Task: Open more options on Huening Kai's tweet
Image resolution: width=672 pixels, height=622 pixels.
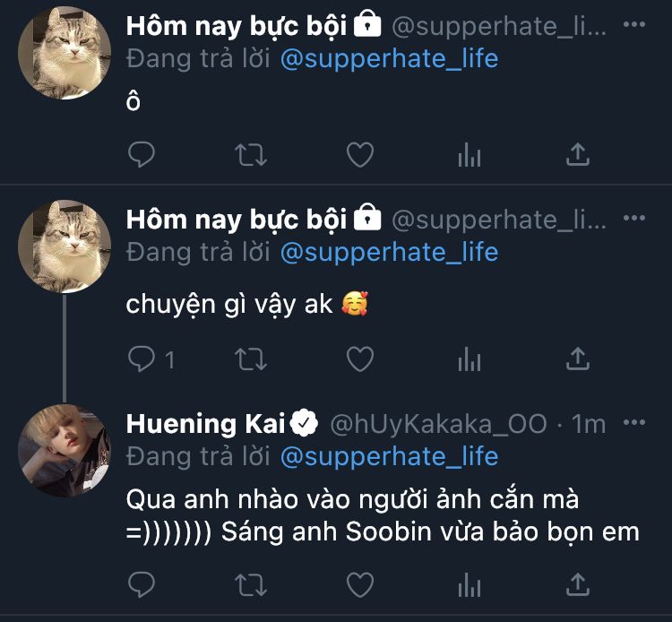Action: pyautogui.click(x=633, y=423)
